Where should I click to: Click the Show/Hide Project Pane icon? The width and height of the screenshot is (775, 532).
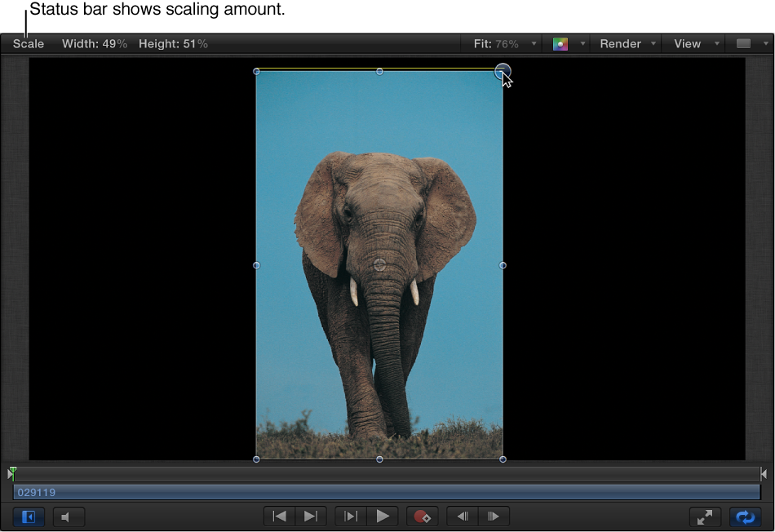pos(29,516)
